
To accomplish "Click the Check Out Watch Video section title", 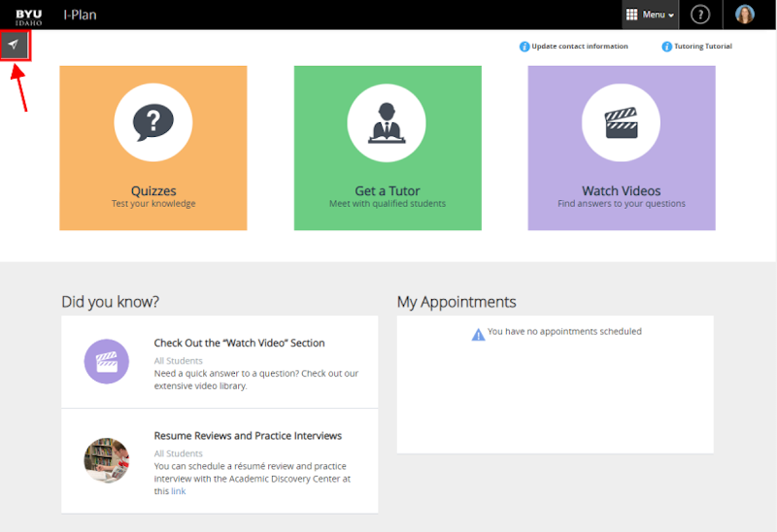I will 239,343.
